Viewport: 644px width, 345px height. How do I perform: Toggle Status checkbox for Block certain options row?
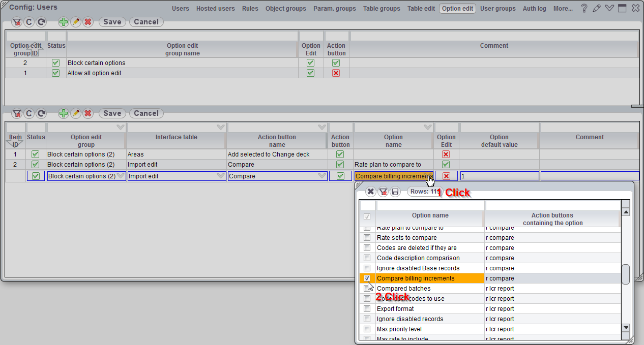[x=55, y=62]
